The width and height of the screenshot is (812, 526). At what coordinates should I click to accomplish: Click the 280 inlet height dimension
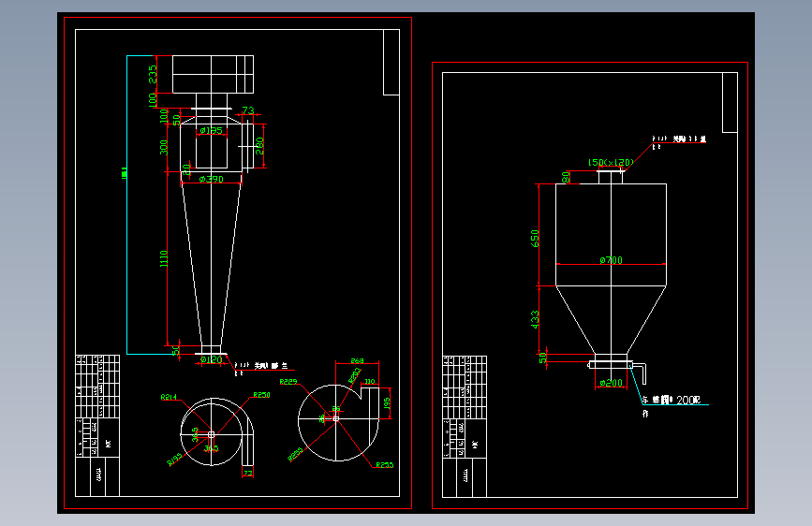coord(259,145)
